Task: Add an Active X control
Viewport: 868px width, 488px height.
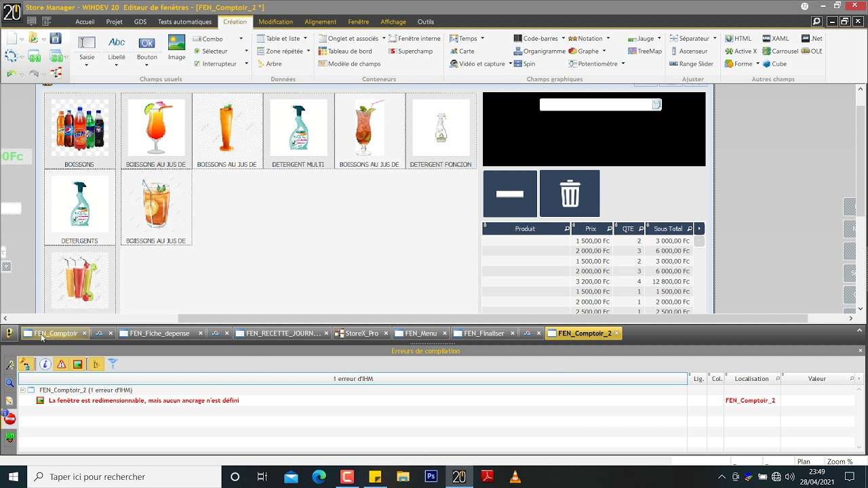Action: click(741, 51)
